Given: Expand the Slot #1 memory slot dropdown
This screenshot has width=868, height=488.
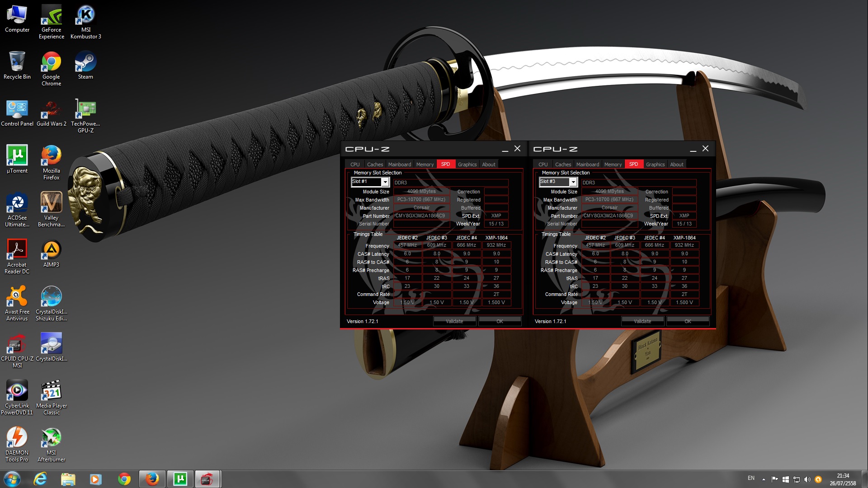Looking at the screenshot, I should point(385,182).
